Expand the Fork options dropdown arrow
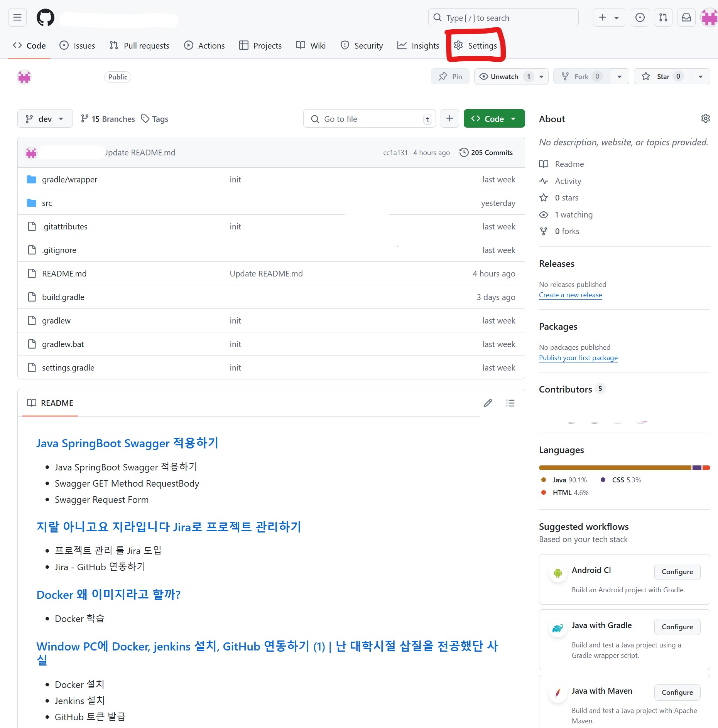Image resolution: width=718 pixels, height=728 pixels. tap(620, 76)
